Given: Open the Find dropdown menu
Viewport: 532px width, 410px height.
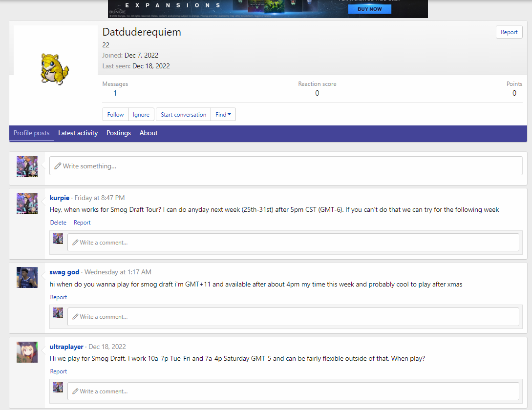Looking at the screenshot, I should click(x=223, y=115).
